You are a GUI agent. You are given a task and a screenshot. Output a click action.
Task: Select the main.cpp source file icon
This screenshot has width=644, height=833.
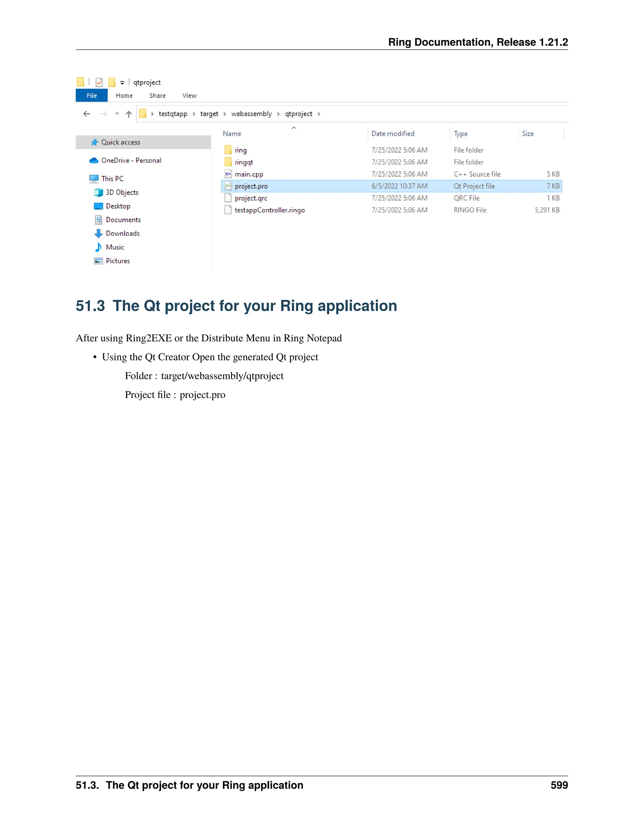(x=228, y=174)
